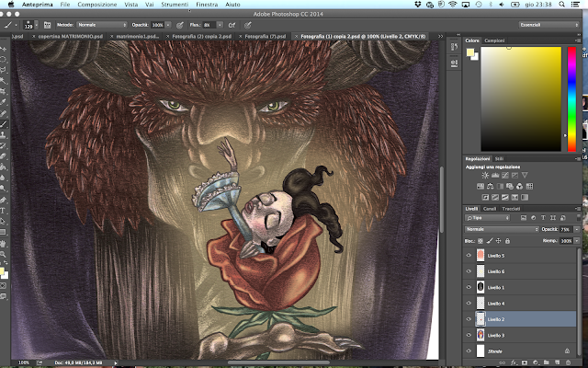The width and height of the screenshot is (588, 368).
Task: Select the Eyedropper tool
Action: (3, 102)
